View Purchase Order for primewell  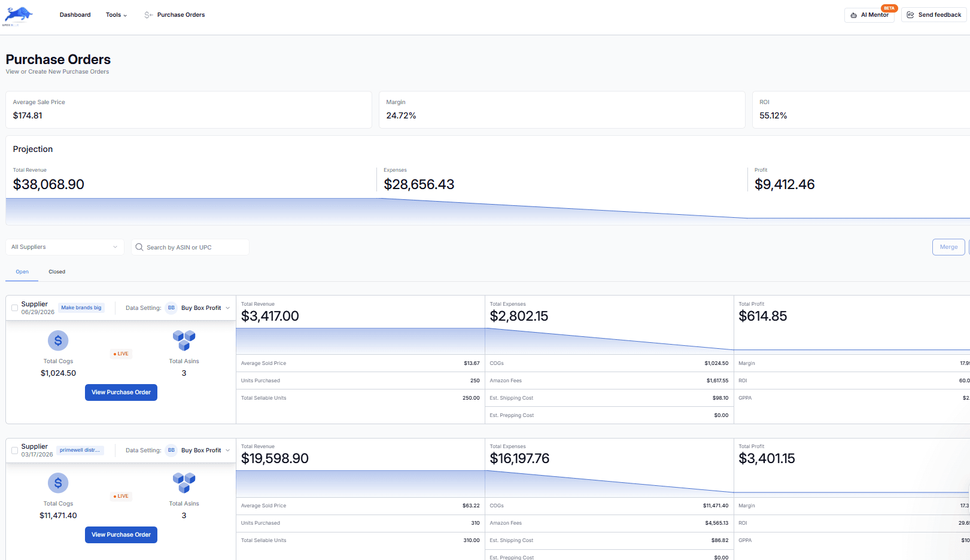click(121, 535)
